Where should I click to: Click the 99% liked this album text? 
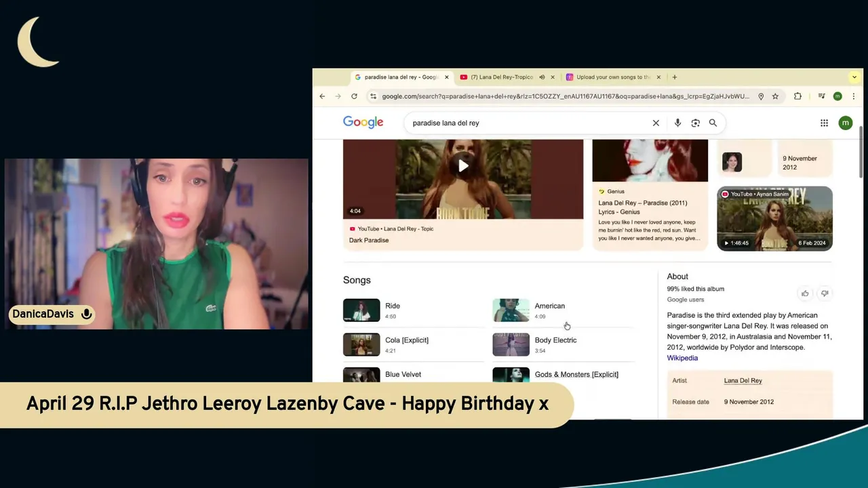pyautogui.click(x=695, y=289)
